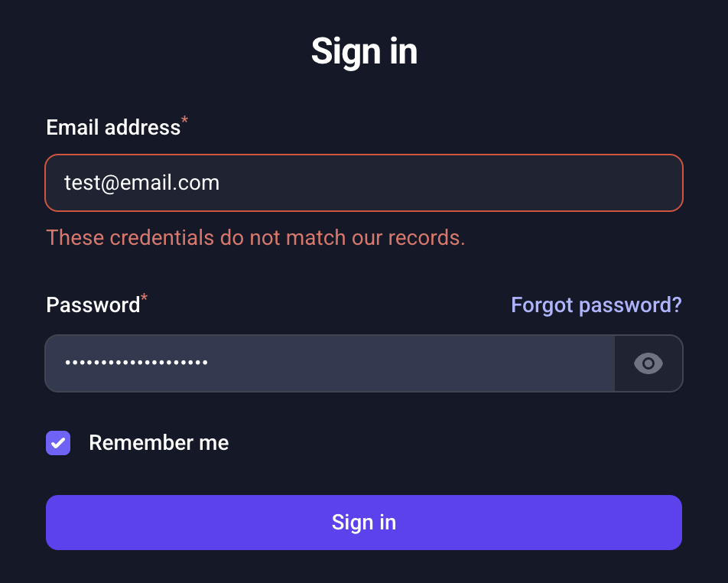Screen dimensions: 728x583
Task: Focus the Email address input field
Action: 364,183
